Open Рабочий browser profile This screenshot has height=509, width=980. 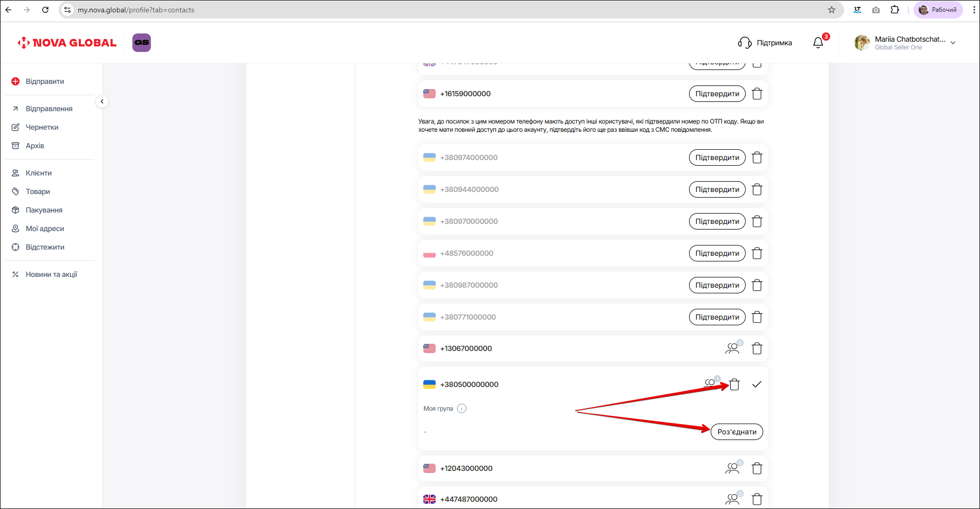[938, 10]
